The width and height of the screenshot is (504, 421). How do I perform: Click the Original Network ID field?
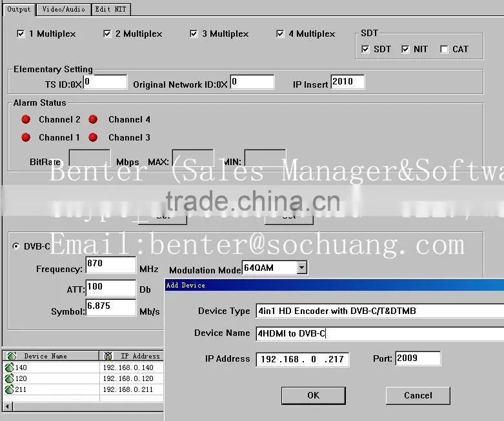[x=252, y=82]
